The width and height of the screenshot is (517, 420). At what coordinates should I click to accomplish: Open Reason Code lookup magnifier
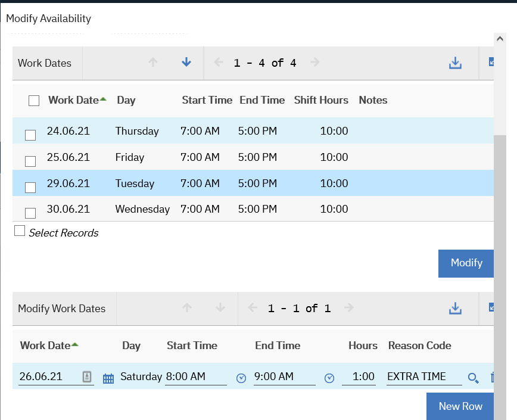pyautogui.click(x=473, y=378)
